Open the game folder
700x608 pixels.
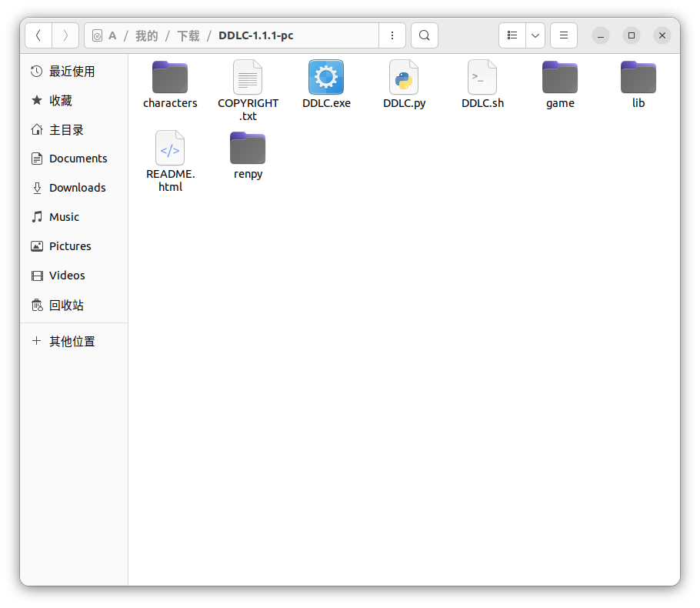tap(560, 85)
